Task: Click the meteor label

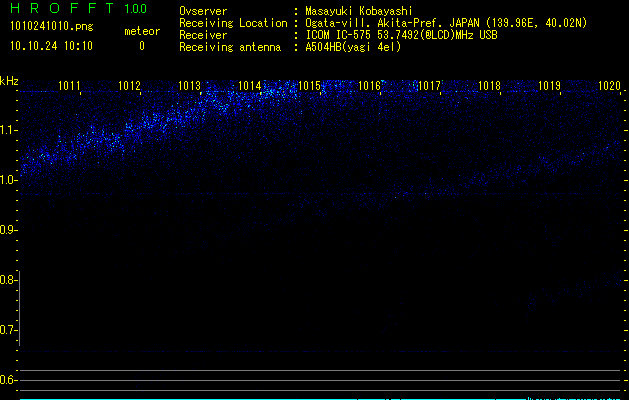Action: click(142, 31)
